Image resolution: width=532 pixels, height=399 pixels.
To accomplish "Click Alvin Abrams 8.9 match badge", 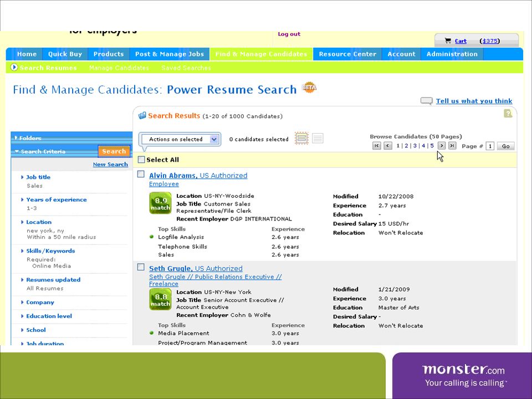I will (x=160, y=203).
